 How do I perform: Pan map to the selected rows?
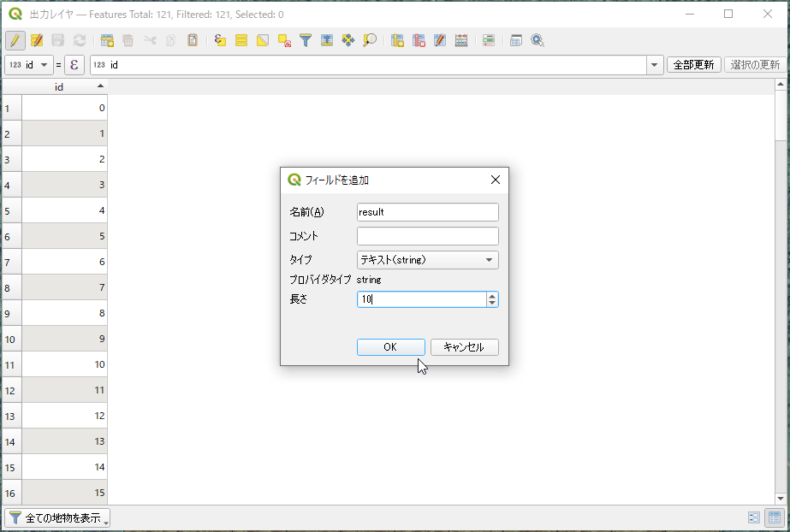(347, 40)
